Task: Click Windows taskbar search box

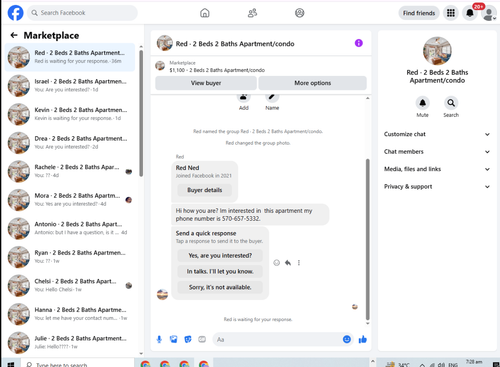Action: pyautogui.click(x=78, y=364)
